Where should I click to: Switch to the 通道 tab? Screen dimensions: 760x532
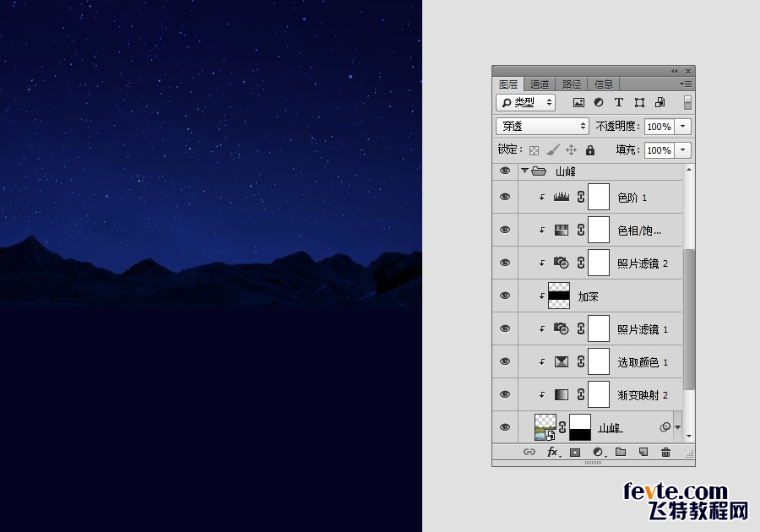539,84
